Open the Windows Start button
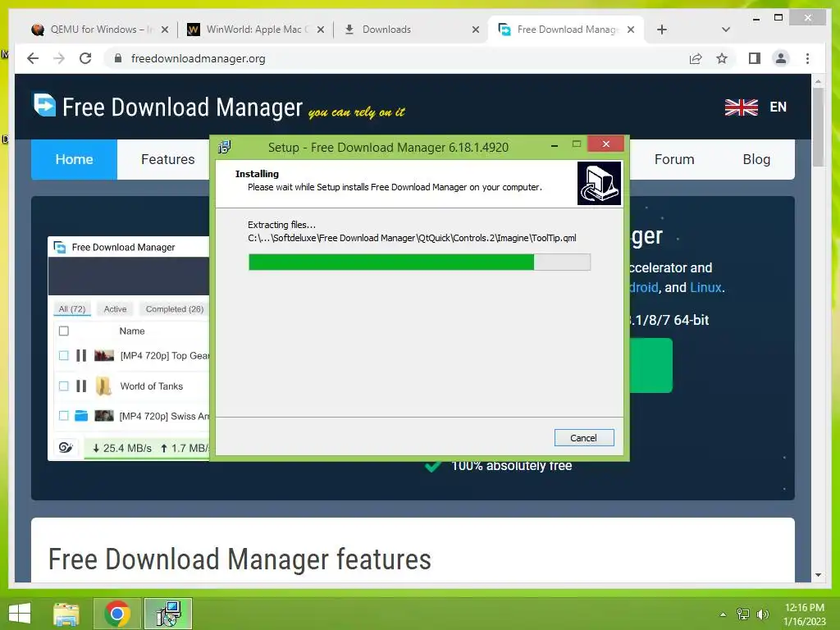Image resolution: width=840 pixels, height=630 pixels. pyautogui.click(x=20, y=614)
